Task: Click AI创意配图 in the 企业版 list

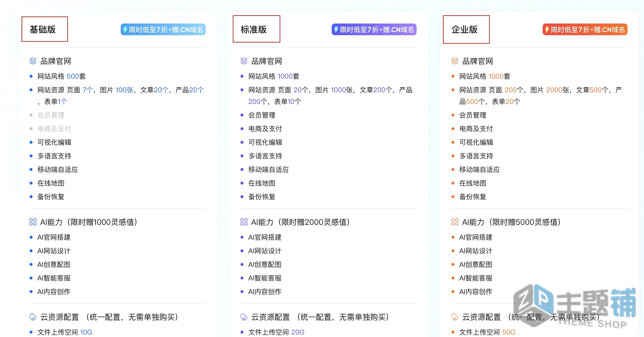Action: (x=476, y=264)
